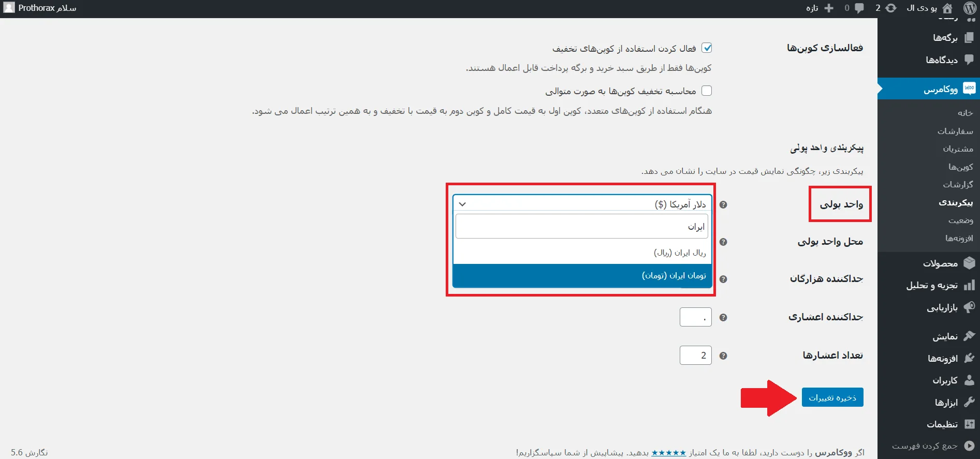Open the ابزارها wrench icon

click(x=969, y=402)
